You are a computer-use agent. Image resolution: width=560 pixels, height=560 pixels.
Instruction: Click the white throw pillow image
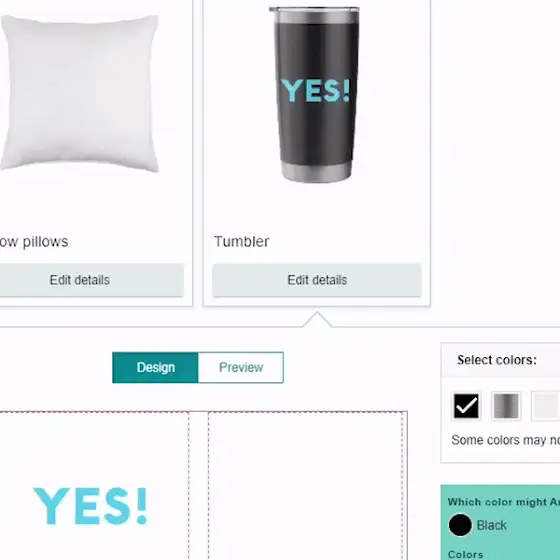pyautogui.click(x=79, y=93)
